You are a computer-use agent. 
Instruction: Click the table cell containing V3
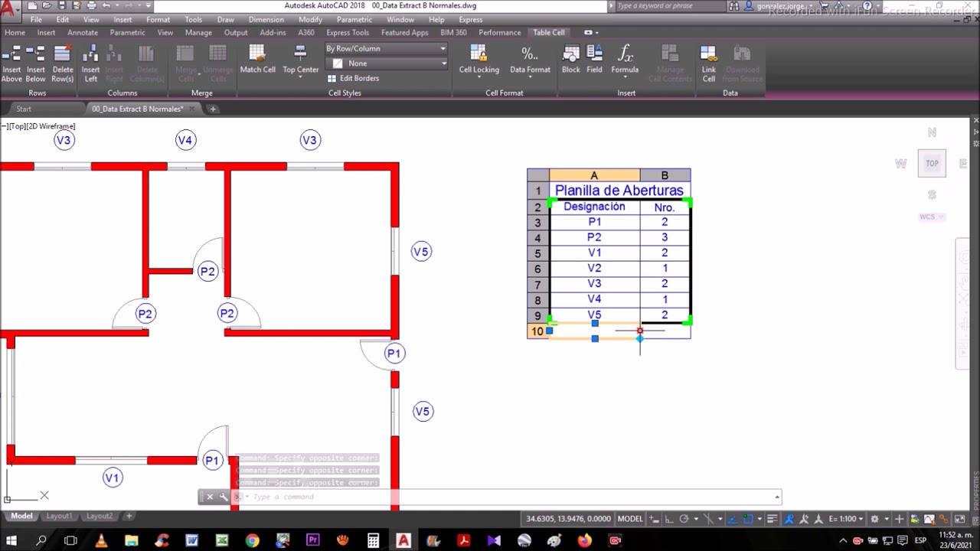click(594, 284)
